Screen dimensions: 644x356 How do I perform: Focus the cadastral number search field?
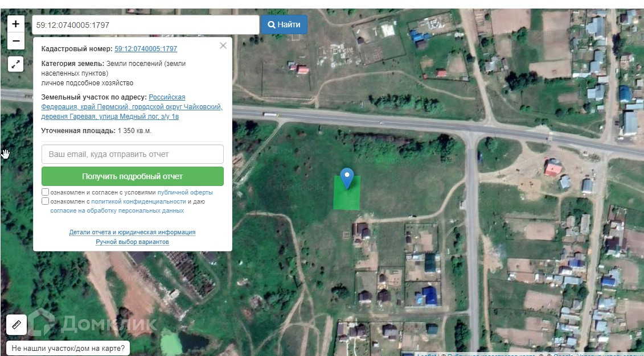(145, 25)
